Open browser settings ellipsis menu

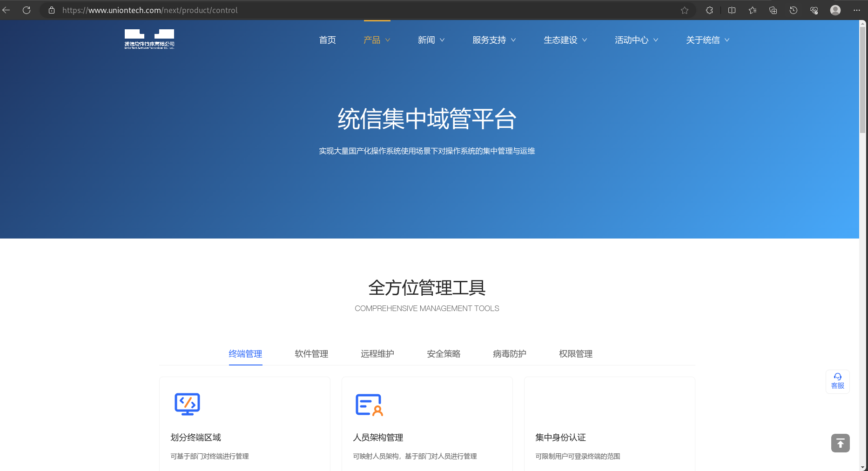pos(857,10)
